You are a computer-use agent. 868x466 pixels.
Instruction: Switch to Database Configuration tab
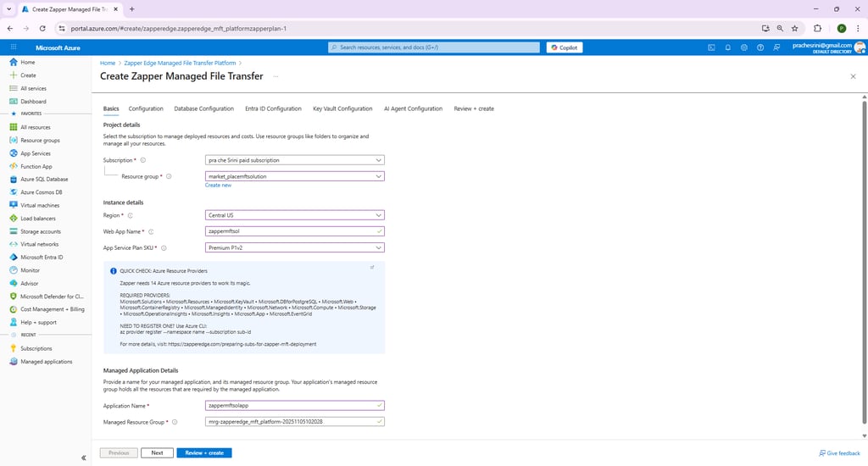pyautogui.click(x=203, y=108)
